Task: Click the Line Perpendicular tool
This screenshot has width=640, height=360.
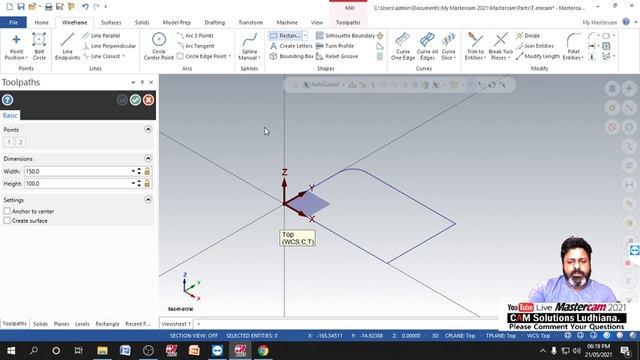Action: coord(109,46)
